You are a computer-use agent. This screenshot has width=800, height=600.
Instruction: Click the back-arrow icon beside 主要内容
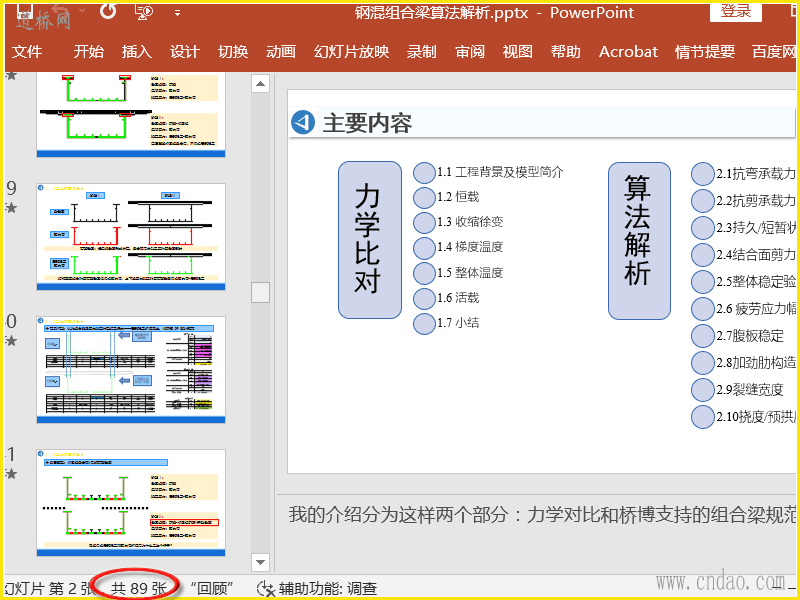click(303, 122)
